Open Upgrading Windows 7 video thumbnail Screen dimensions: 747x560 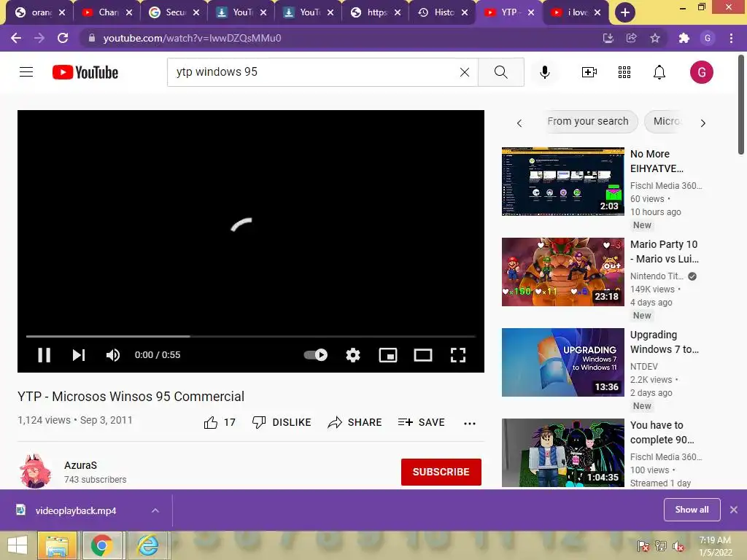pos(562,362)
